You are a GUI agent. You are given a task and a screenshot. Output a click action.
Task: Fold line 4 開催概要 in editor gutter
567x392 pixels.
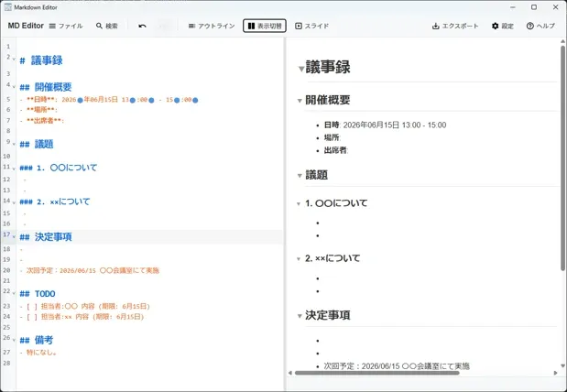click(14, 87)
